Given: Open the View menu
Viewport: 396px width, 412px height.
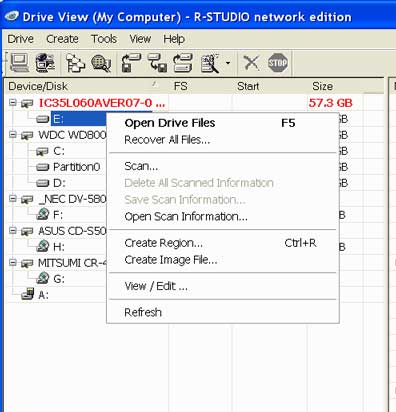Looking at the screenshot, I should click(x=140, y=39).
